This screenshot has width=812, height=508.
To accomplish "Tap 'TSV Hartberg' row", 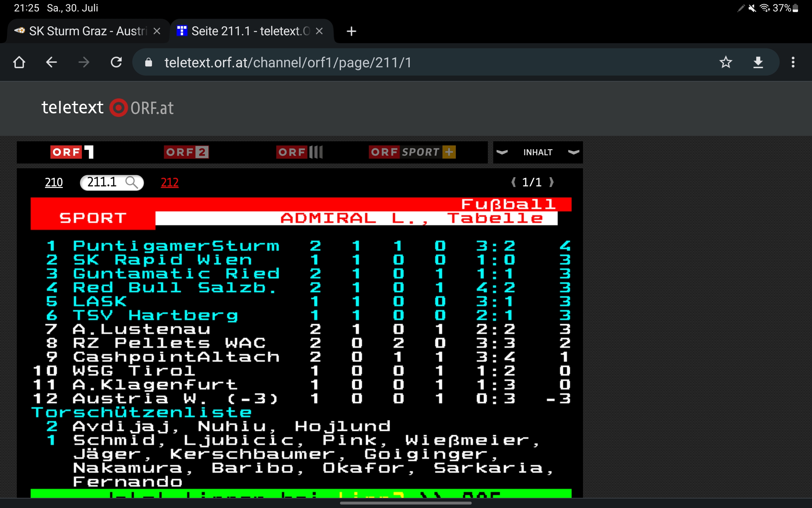I will (x=301, y=315).
